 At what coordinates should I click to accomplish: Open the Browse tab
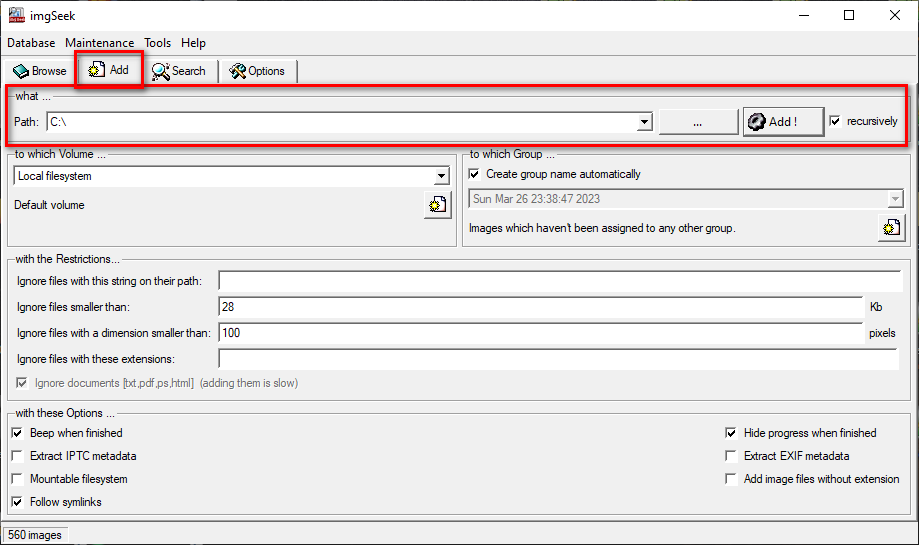tap(40, 71)
